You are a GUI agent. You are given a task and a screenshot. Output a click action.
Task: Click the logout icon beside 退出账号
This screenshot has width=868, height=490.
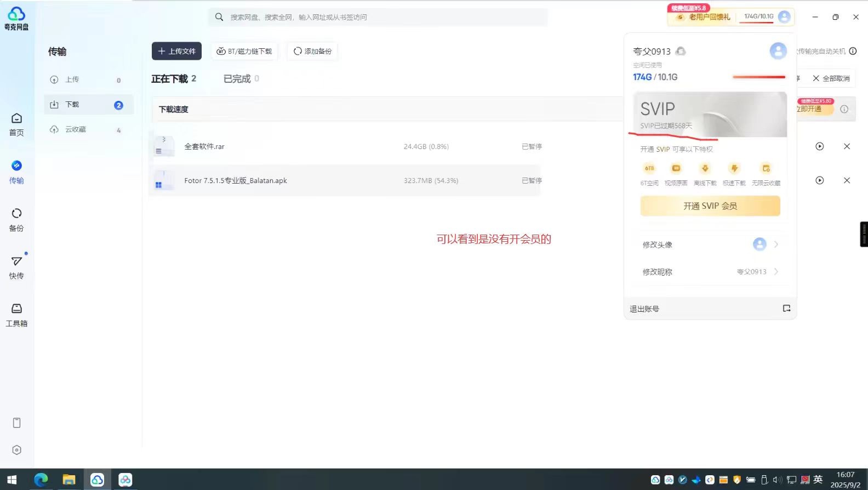pos(786,309)
